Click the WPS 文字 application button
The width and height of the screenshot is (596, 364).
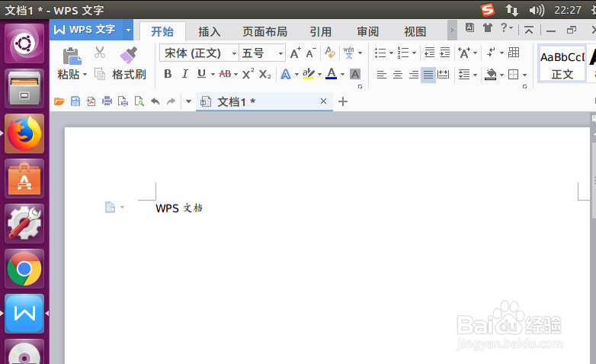pos(87,30)
